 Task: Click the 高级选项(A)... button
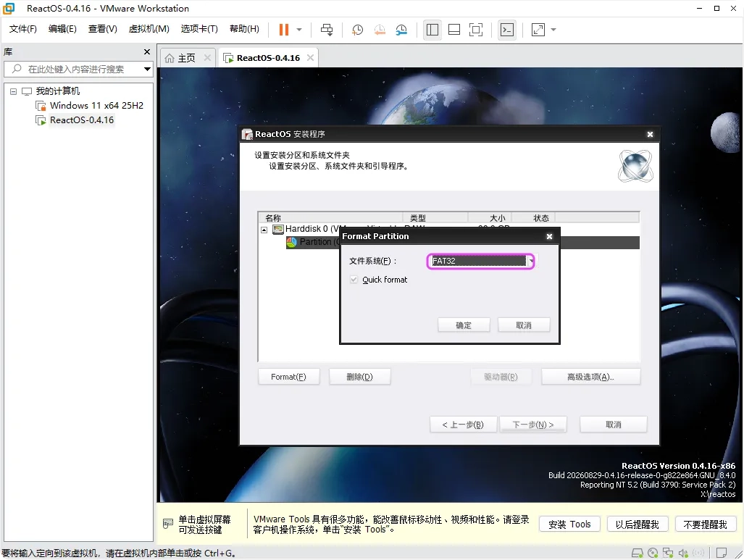click(x=590, y=377)
